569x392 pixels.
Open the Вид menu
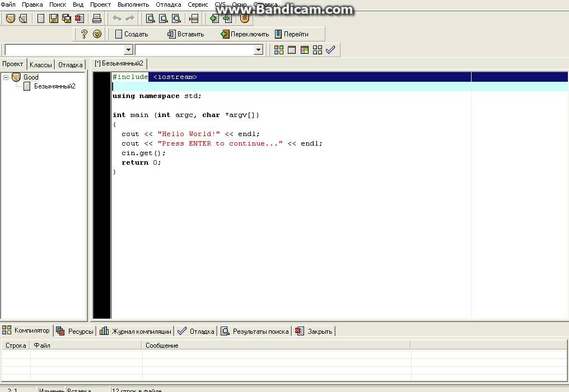(x=78, y=4)
